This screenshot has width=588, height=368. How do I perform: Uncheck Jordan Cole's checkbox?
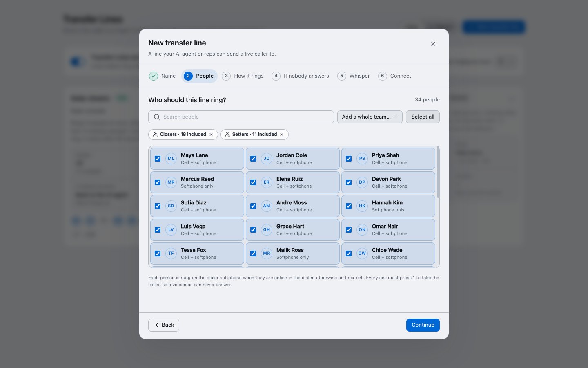(x=253, y=159)
